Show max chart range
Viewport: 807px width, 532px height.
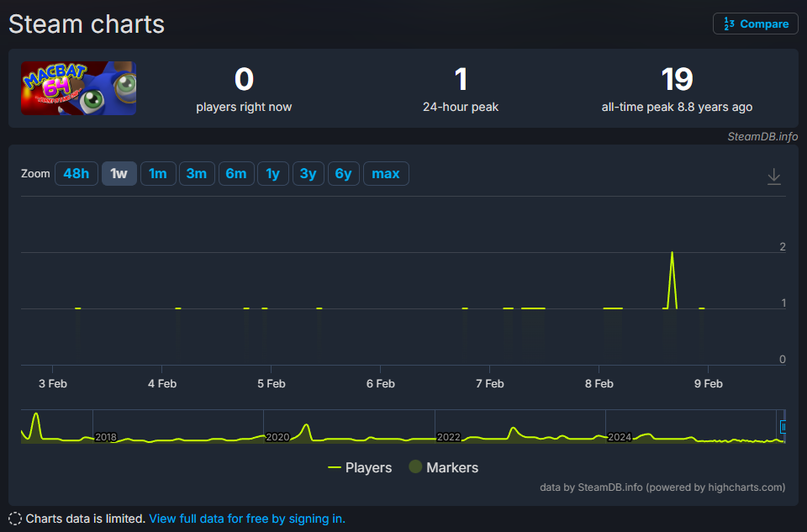click(x=386, y=173)
